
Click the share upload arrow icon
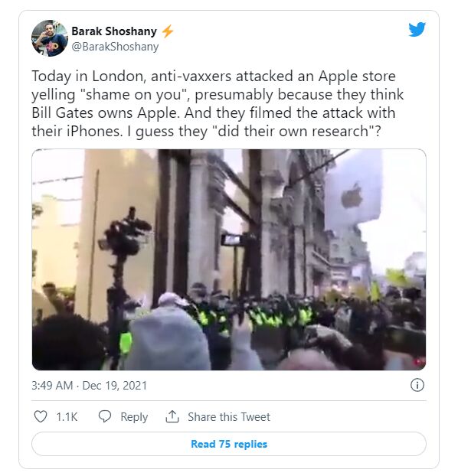click(172, 416)
